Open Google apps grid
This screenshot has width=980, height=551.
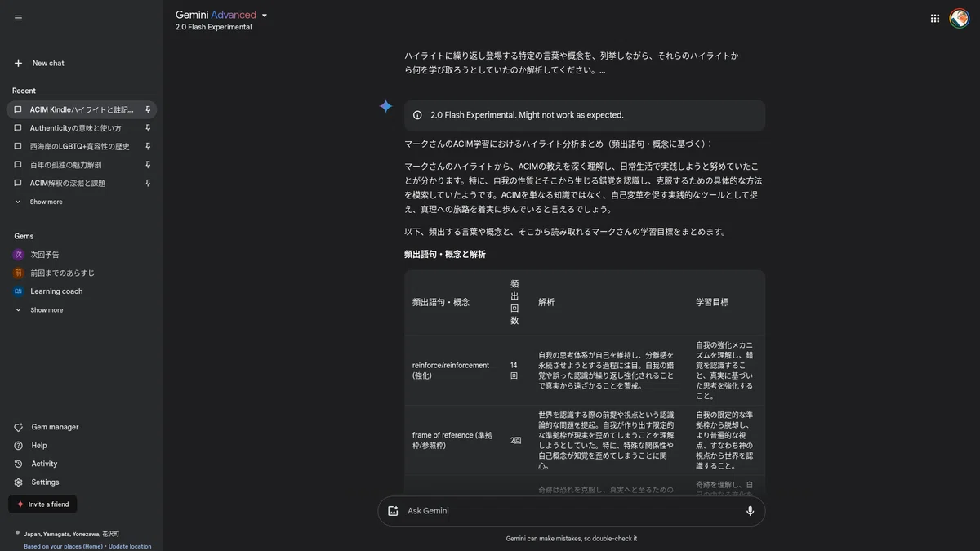click(934, 18)
